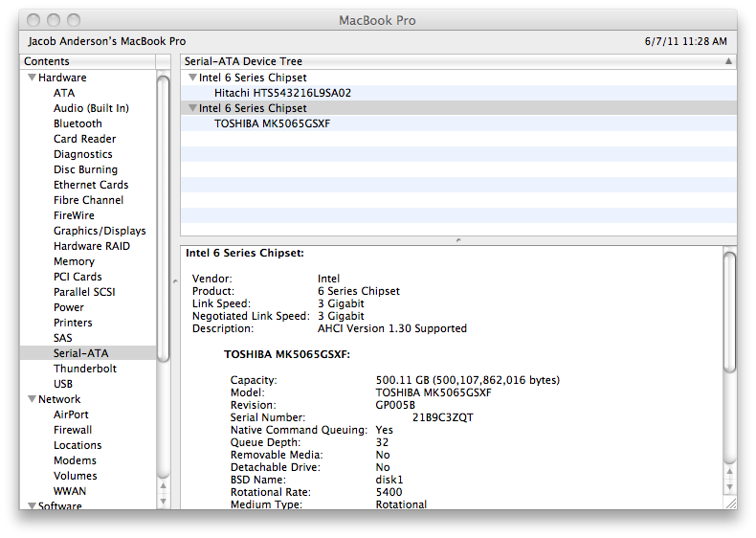
Task: Select FireWire in Hardware list
Action: click(x=74, y=215)
